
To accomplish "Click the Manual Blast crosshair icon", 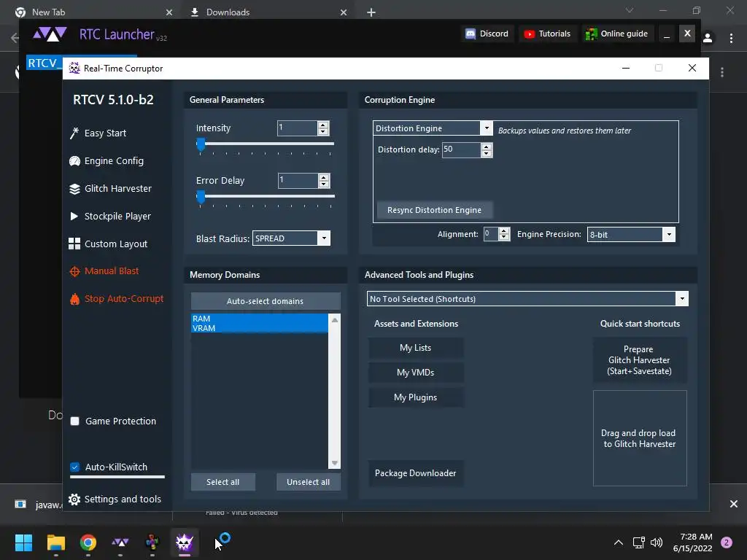I will (74, 271).
